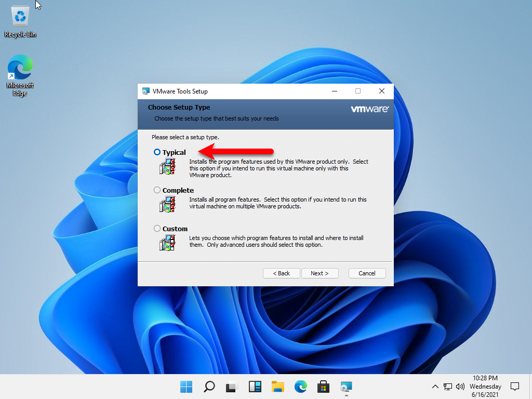The height and width of the screenshot is (399, 532).
Task: Click the Custom option's installer icon
Action: 167,243
